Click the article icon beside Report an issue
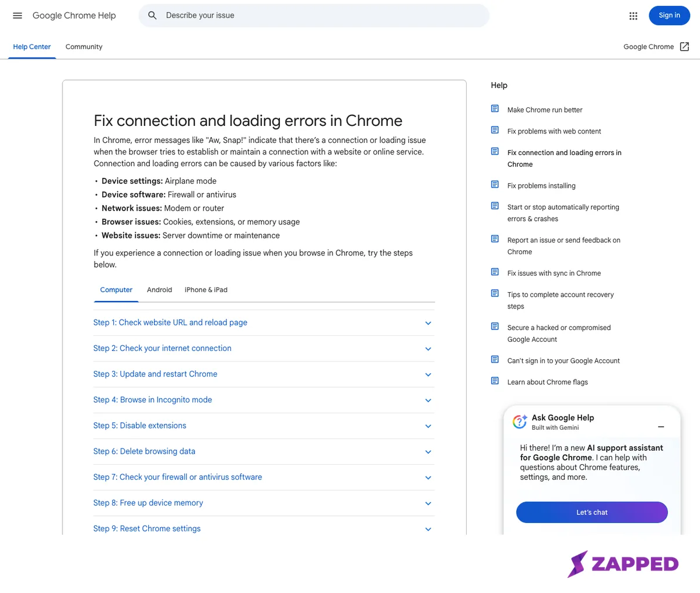The width and height of the screenshot is (700, 593). point(495,239)
